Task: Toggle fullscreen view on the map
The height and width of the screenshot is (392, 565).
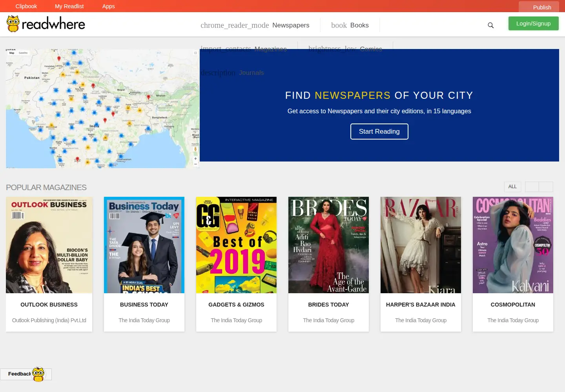Action: click(x=195, y=53)
